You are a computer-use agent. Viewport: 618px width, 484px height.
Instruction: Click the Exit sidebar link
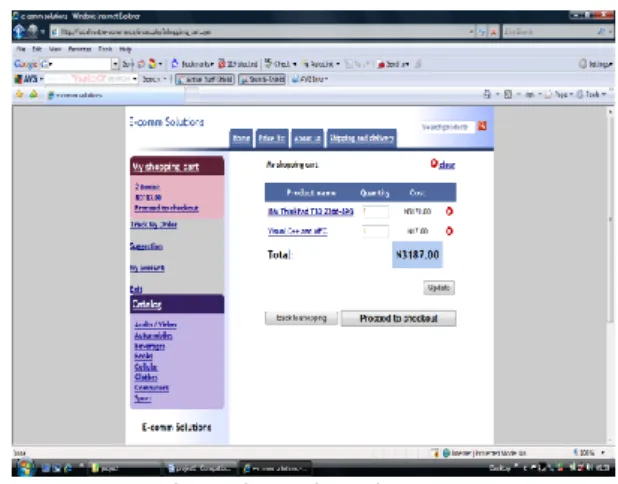click(136, 289)
